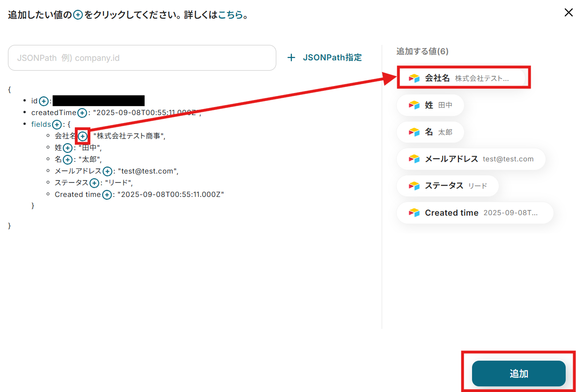Add the 姓 field using its plus icon
The width and height of the screenshot is (576, 392).
[x=67, y=148]
